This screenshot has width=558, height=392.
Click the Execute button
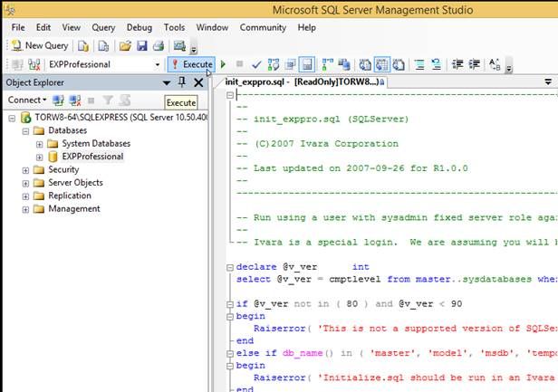pyautogui.click(x=191, y=64)
